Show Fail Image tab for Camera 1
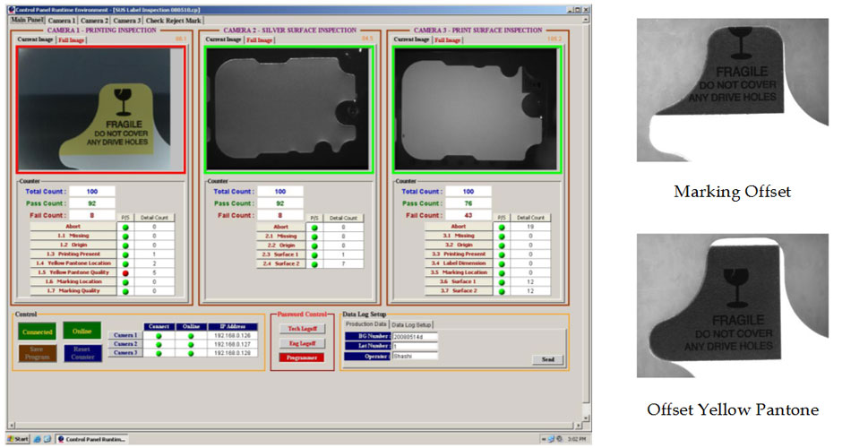 (x=72, y=40)
